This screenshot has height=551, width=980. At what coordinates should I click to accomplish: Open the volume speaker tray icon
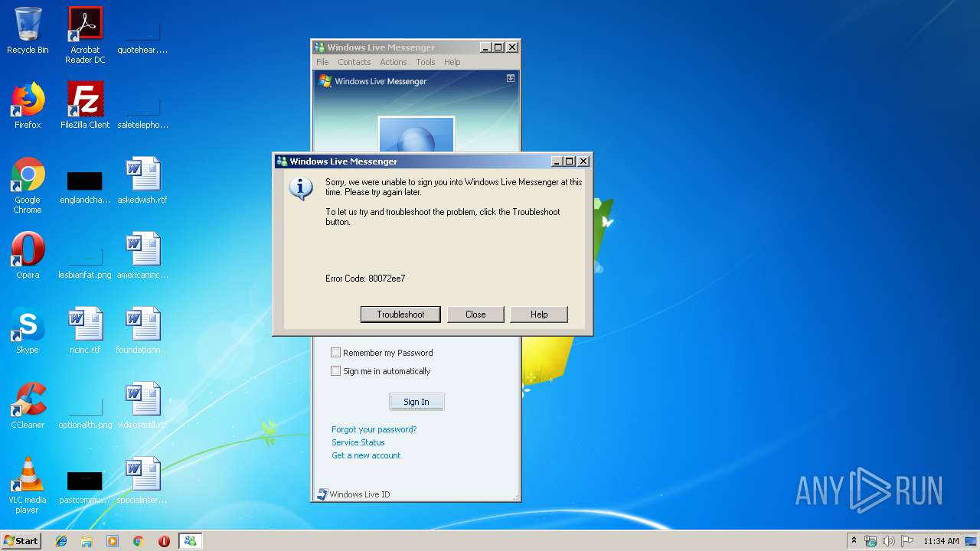click(888, 541)
